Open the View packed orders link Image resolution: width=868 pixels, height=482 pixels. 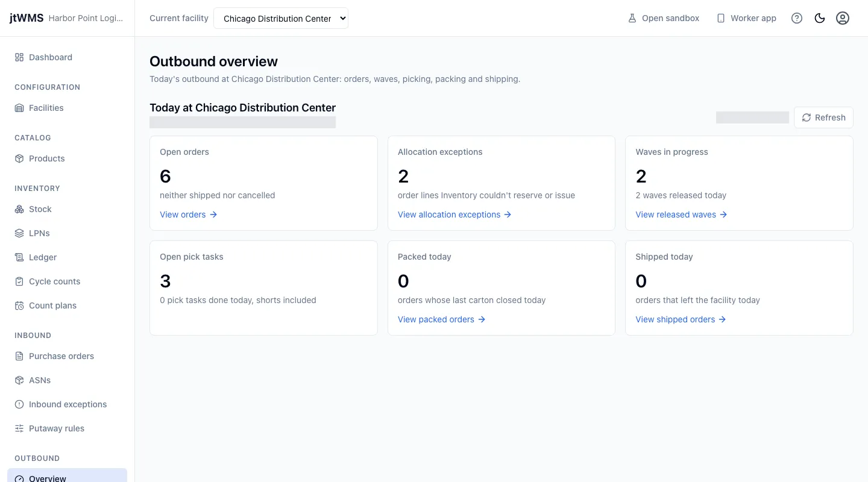(442, 319)
